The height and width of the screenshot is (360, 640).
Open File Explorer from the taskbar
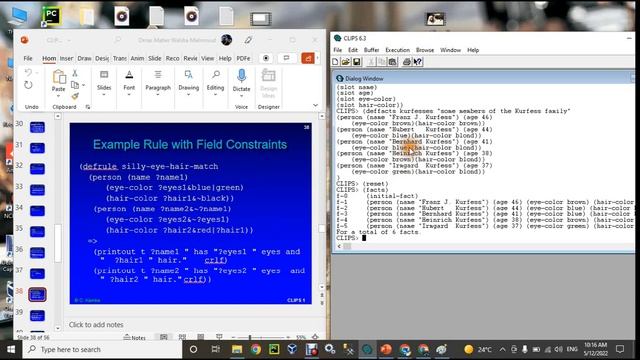[x=237, y=349]
